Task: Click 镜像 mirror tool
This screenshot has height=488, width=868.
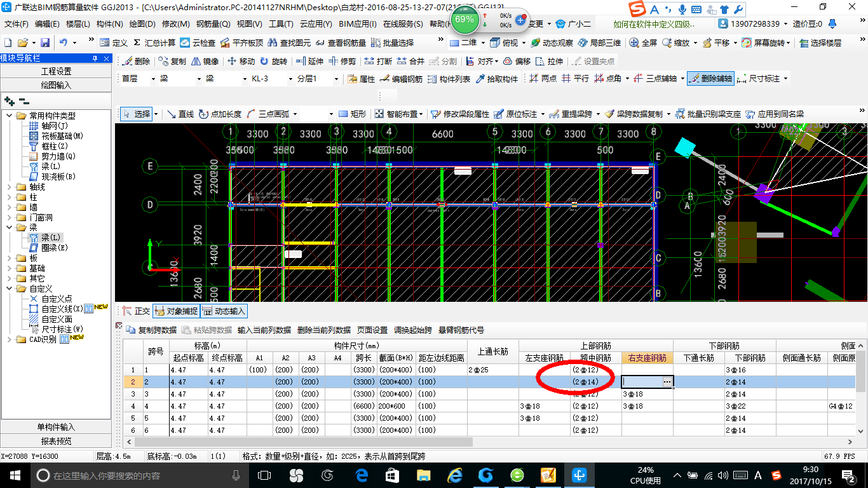Action: coord(205,61)
